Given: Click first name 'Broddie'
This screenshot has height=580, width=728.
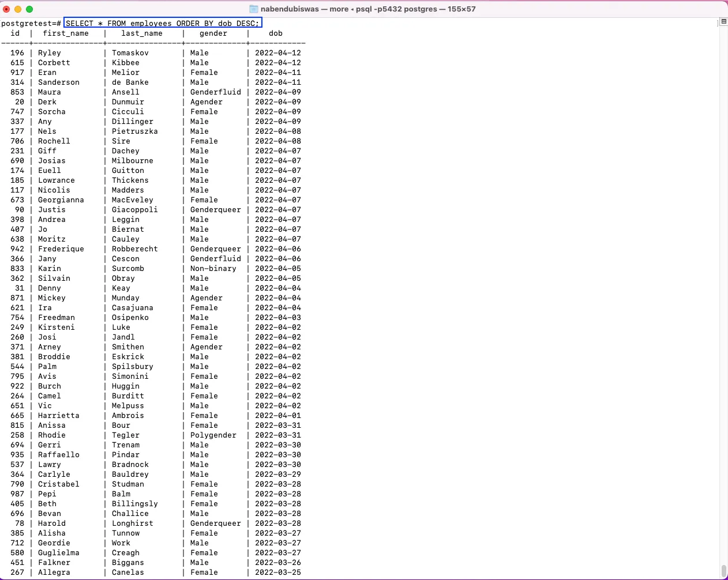Looking at the screenshot, I should click(x=54, y=357).
